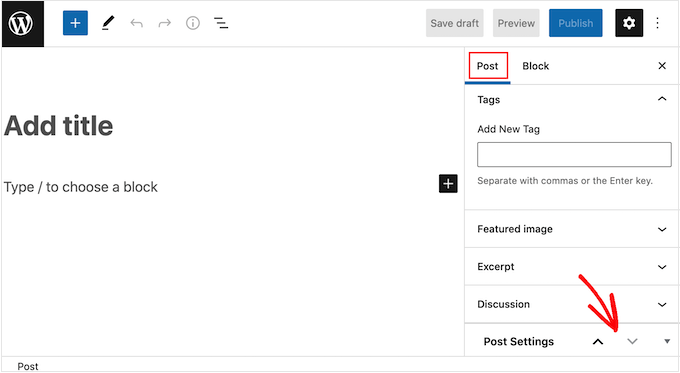Click the Post breadcrumb in the footer
The width and height of the screenshot is (680, 373).
[28, 366]
